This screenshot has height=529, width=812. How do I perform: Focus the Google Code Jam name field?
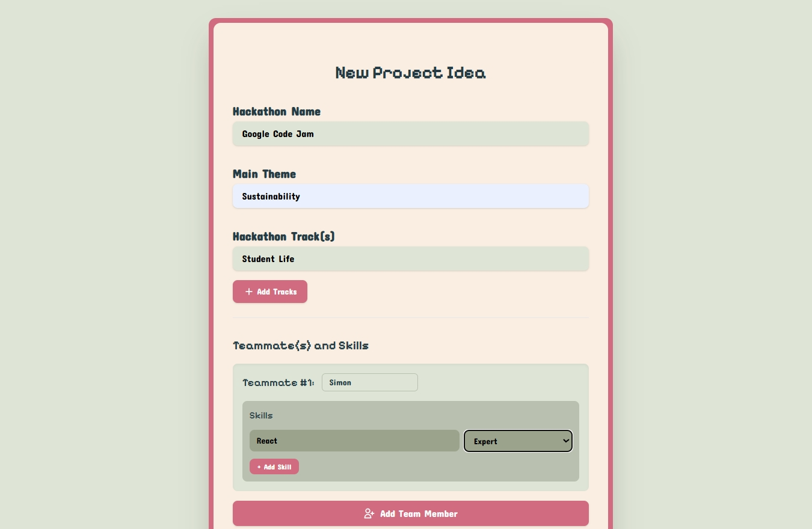pos(410,134)
